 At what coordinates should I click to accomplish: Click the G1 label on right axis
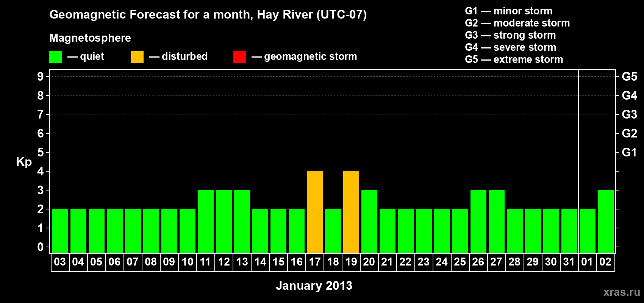(x=630, y=152)
